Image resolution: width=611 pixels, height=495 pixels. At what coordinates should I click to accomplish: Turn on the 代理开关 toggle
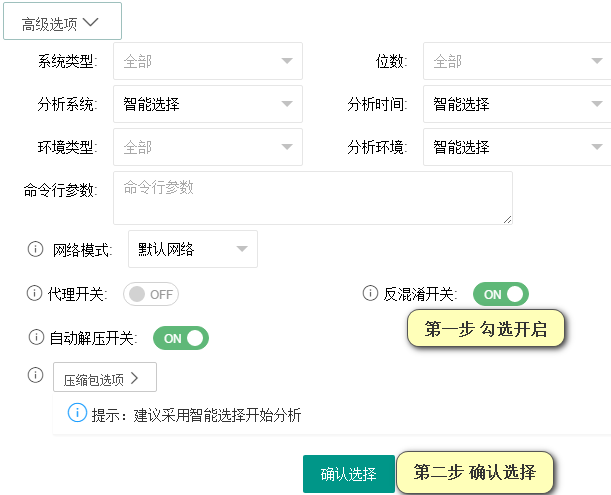pyautogui.click(x=151, y=294)
